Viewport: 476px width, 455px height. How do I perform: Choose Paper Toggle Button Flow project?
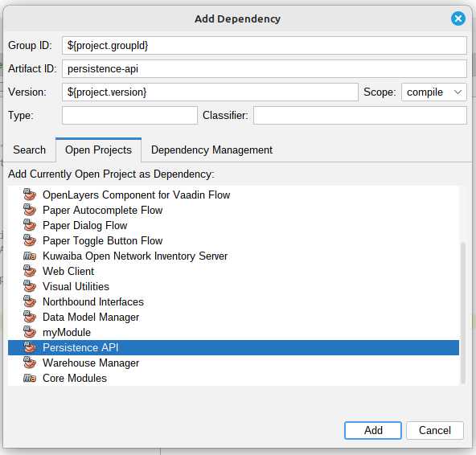click(x=233, y=240)
